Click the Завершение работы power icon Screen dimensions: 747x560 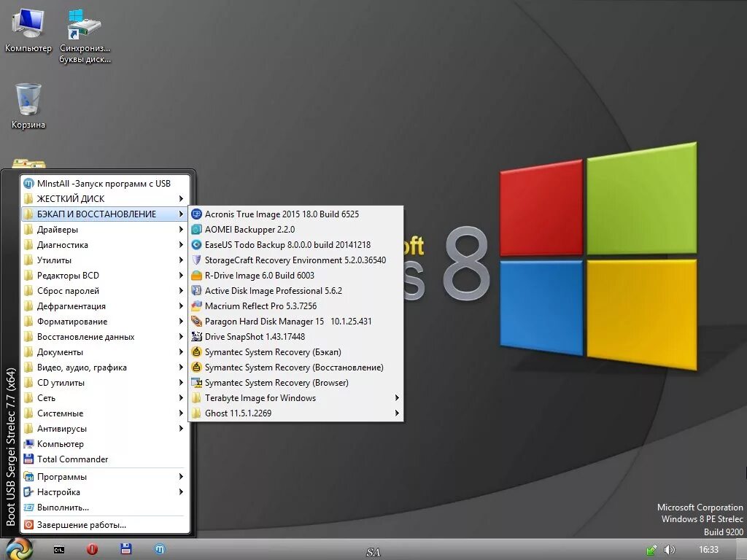tap(28, 525)
